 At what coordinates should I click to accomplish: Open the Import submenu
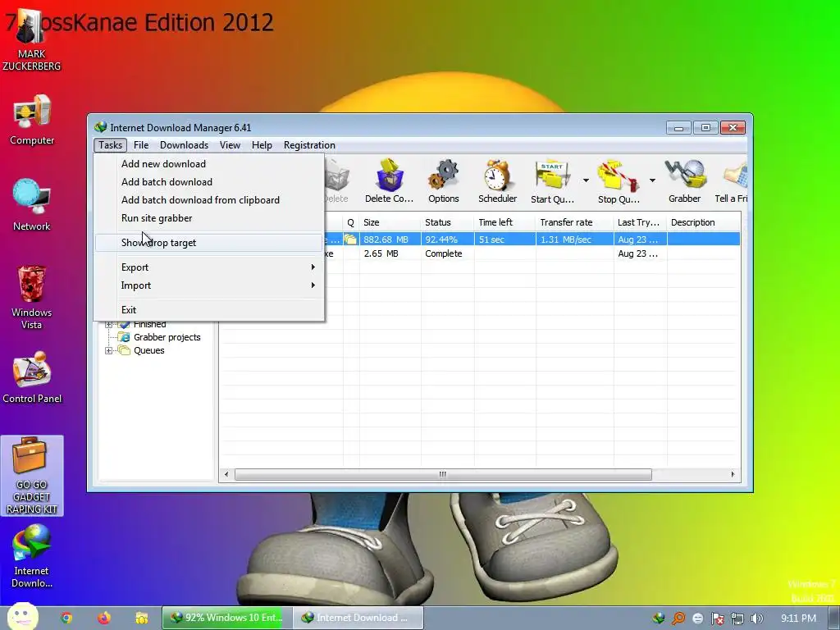[x=209, y=285]
